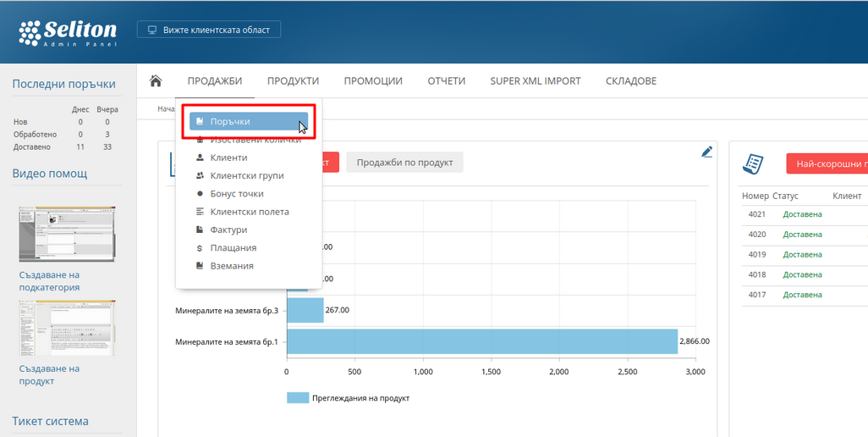The image size is (868, 437).
Task: Click the icon next to Клиенти
Action: [200, 158]
